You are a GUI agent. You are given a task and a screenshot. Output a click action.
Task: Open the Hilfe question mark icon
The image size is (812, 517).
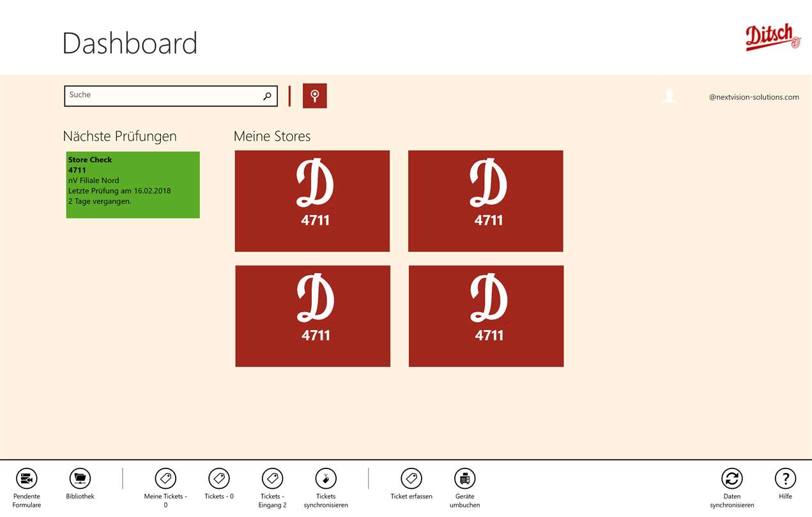click(785, 478)
